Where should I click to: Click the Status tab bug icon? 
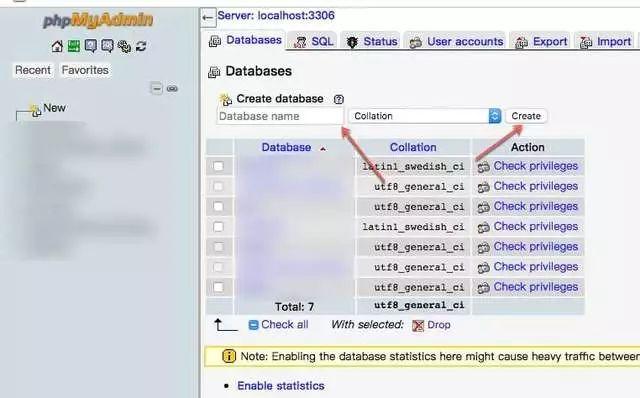[x=352, y=42]
